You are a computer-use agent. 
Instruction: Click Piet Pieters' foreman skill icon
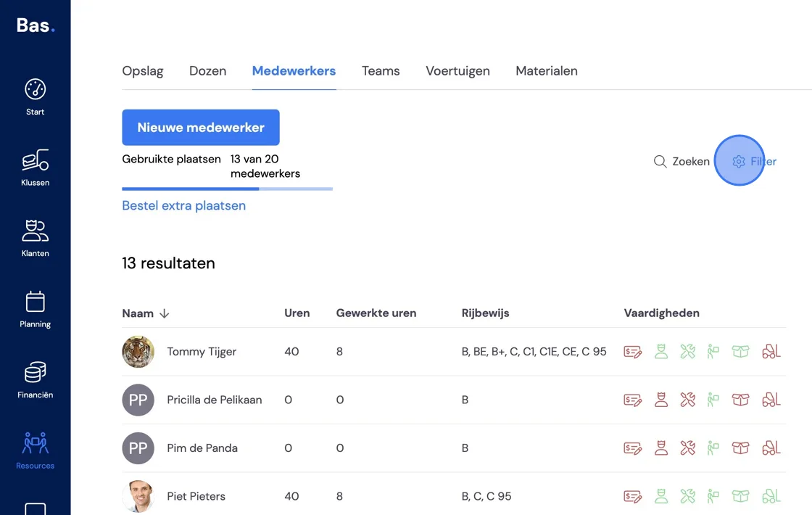660,496
